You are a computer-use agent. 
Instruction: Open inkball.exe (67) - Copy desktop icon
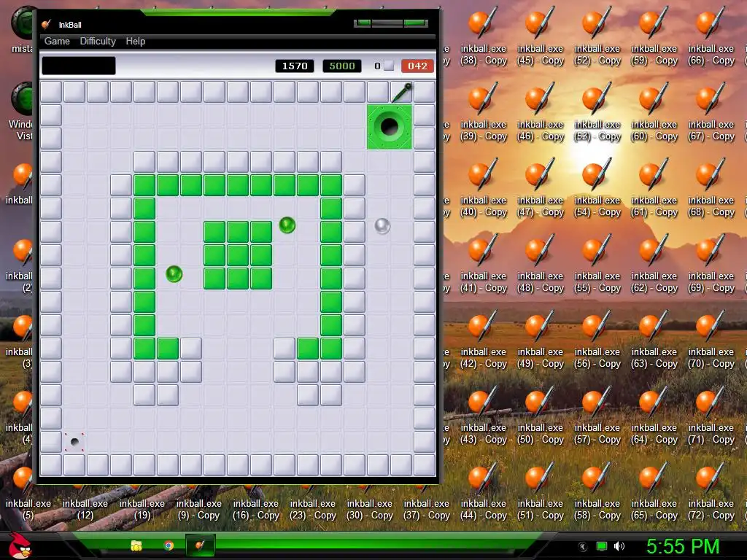coord(711,113)
